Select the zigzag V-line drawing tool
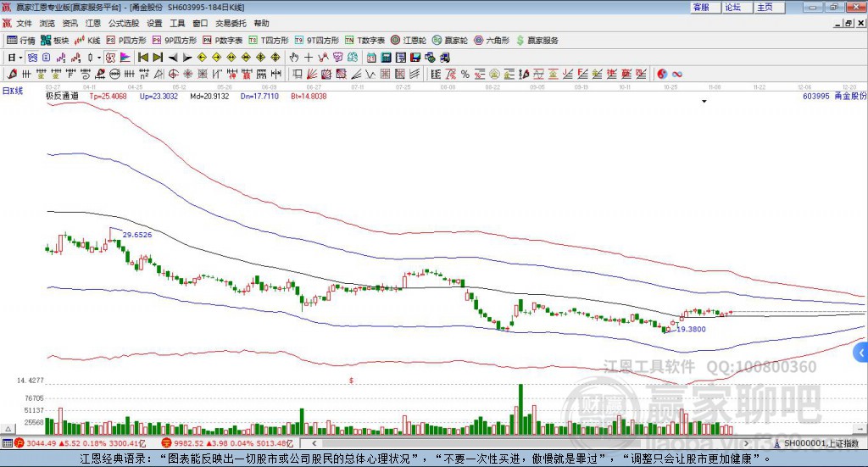Screen dimensions: 868x467 tap(370, 74)
